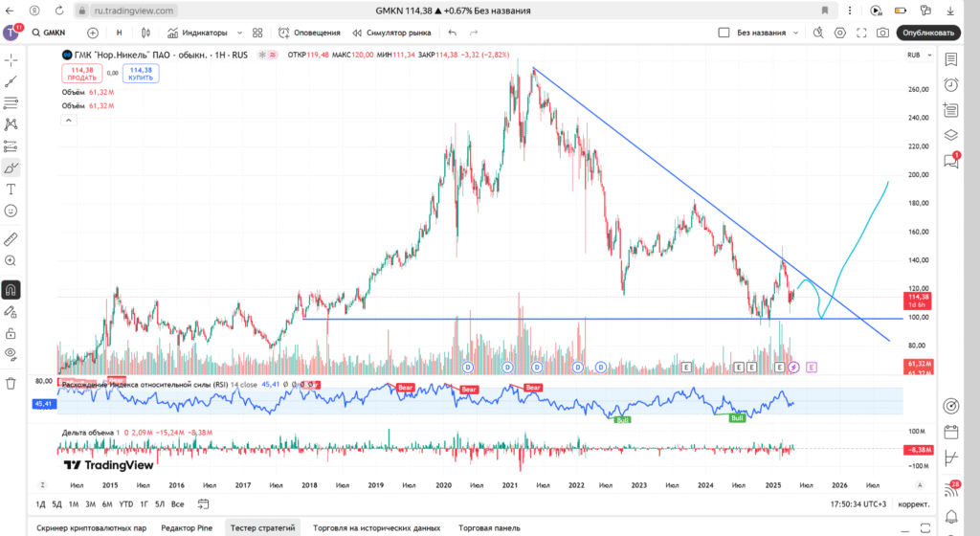The width and height of the screenshot is (980, 536).
Task: Remove drawings with trash icon
Action: tap(11, 384)
